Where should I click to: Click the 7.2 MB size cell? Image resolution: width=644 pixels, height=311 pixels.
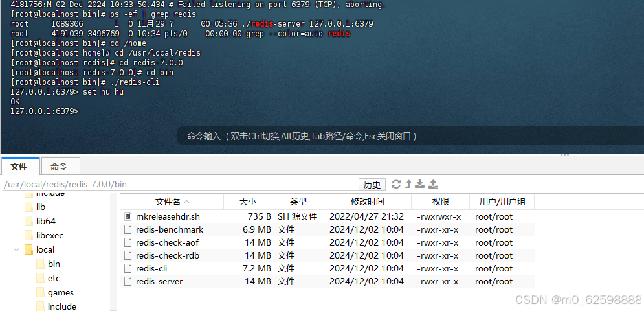256,269
